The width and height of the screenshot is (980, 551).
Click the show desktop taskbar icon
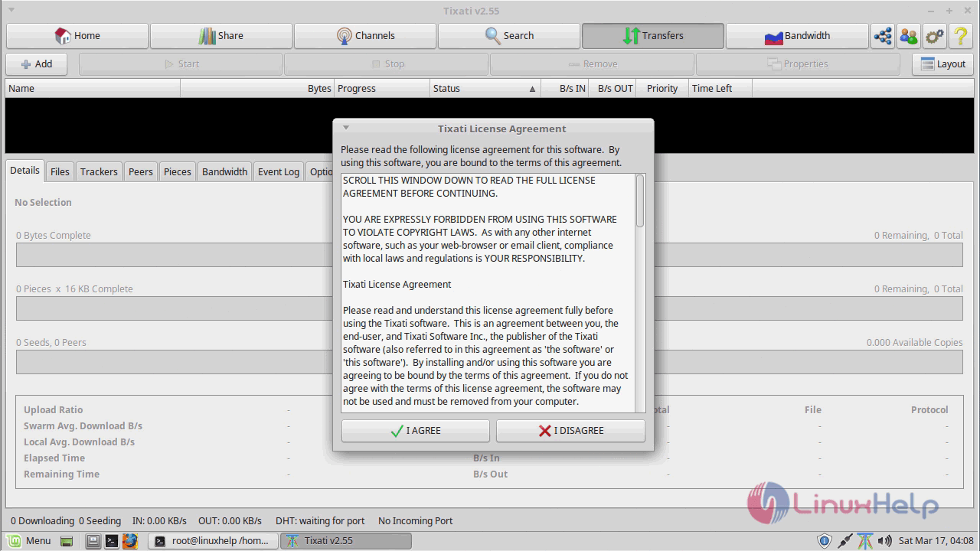[67, 541]
